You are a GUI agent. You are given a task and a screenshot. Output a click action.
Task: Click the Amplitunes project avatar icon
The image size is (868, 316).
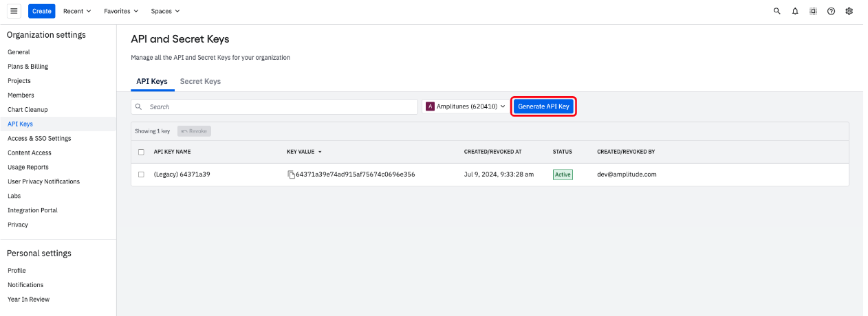click(x=431, y=106)
